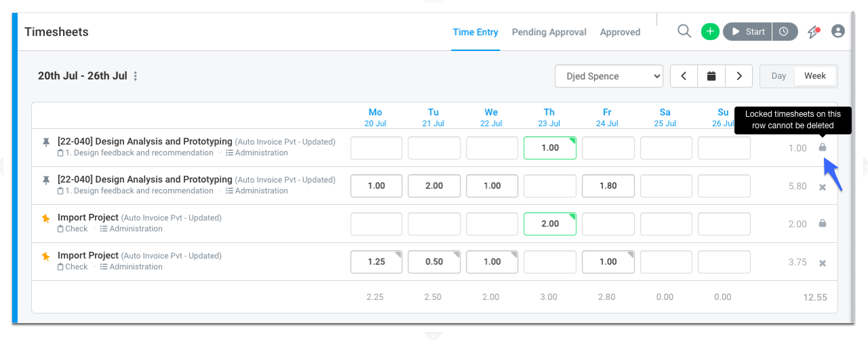Toggle the pin on first Design Analysis row

click(46, 142)
